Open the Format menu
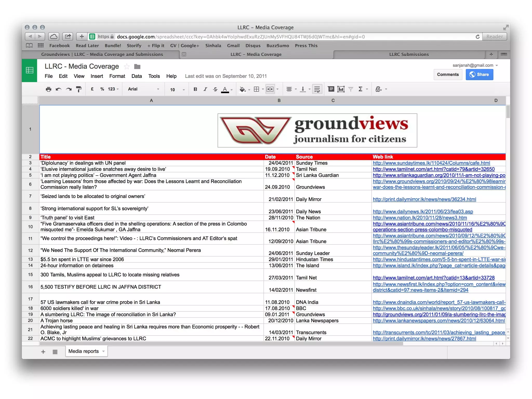532x399 pixels. [x=117, y=76]
